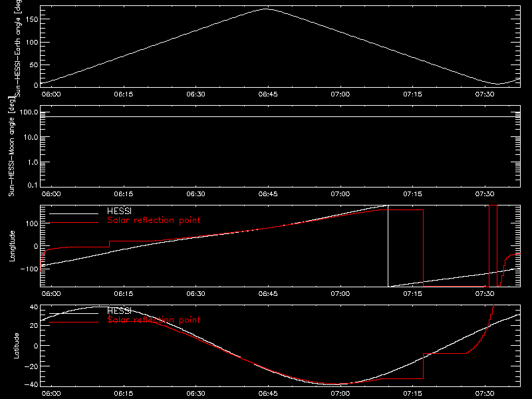The height and width of the screenshot is (399, 532).
Task: Click 07:15 time label under Latitude plot
Action: point(412,394)
